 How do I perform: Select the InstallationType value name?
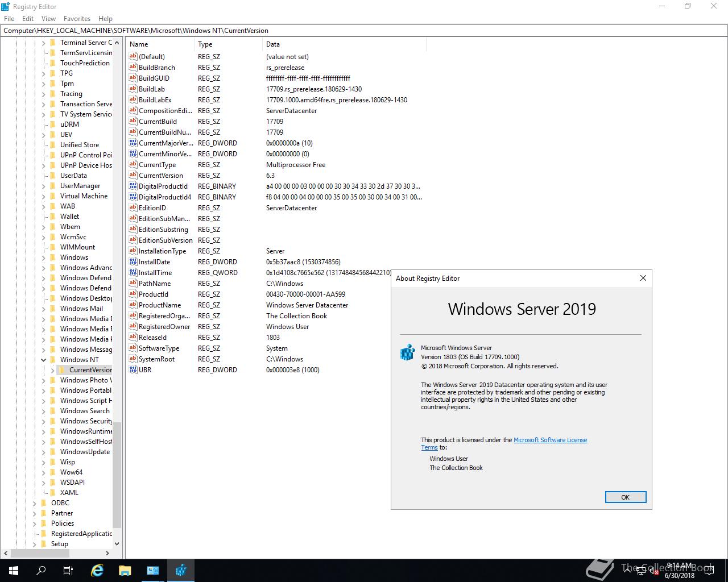point(163,251)
